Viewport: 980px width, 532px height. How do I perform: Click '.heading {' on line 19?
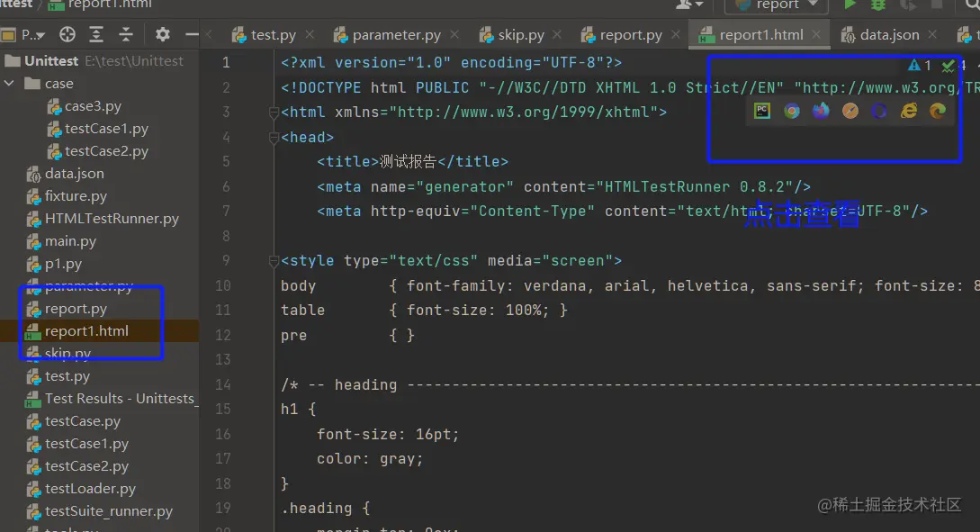tap(325, 509)
